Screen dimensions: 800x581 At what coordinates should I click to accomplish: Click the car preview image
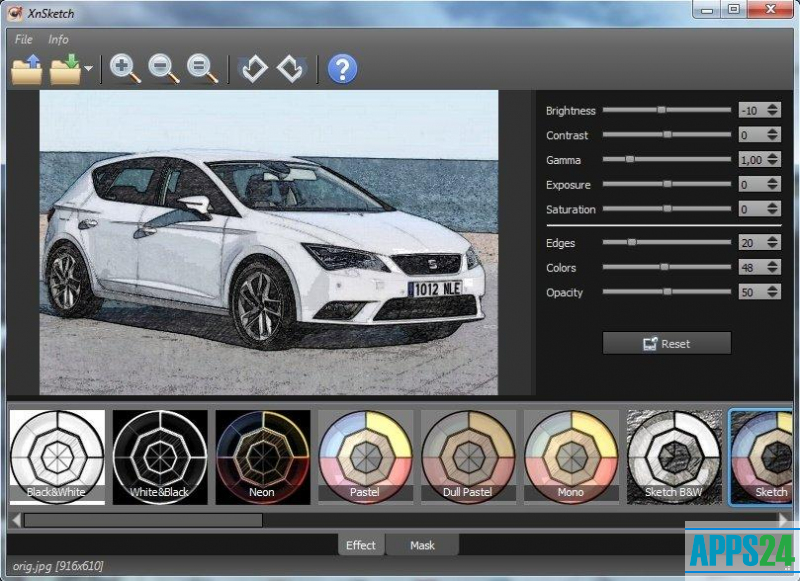point(269,242)
